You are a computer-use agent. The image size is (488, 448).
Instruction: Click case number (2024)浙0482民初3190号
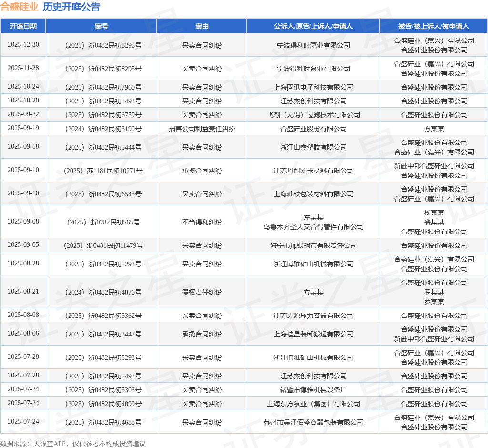pyautogui.click(x=103, y=129)
